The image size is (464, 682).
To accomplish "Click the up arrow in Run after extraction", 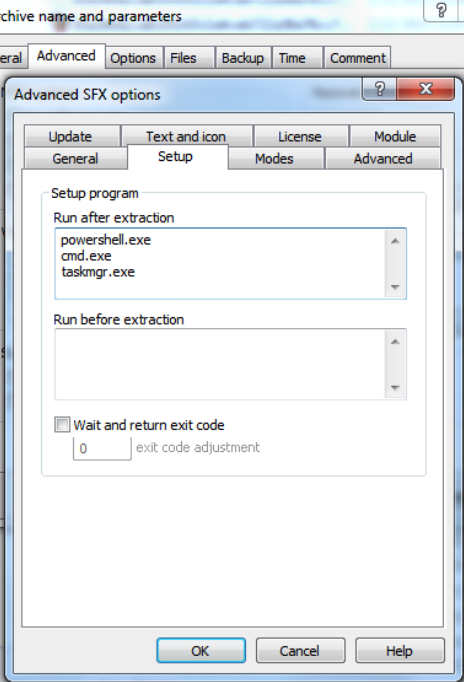I will 395,241.
